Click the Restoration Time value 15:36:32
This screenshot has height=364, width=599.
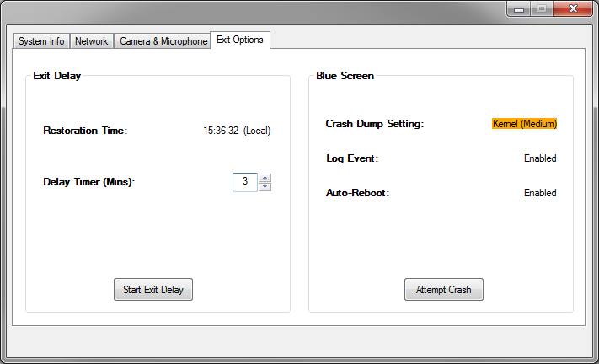coord(221,131)
